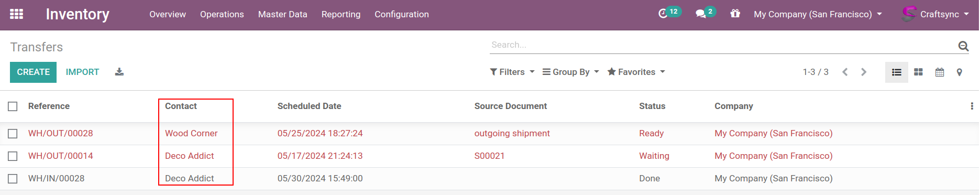
Task: Check the WH/OUT/00028 row checkbox
Action: (x=13, y=134)
